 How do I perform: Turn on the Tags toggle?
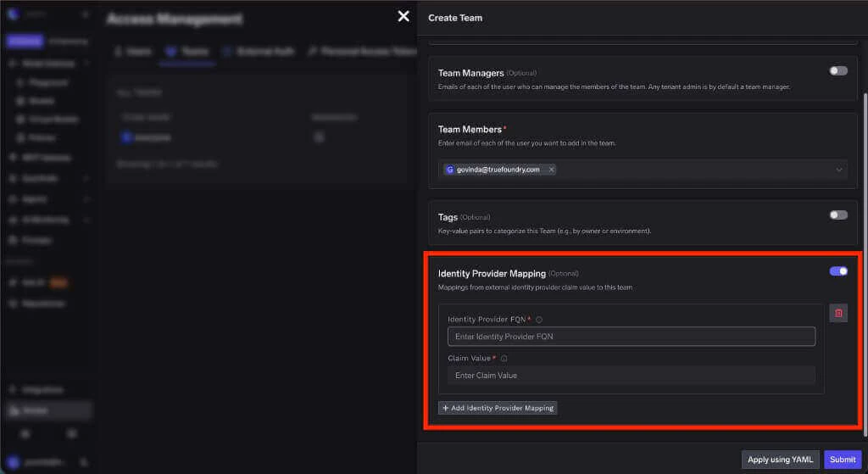coord(838,215)
